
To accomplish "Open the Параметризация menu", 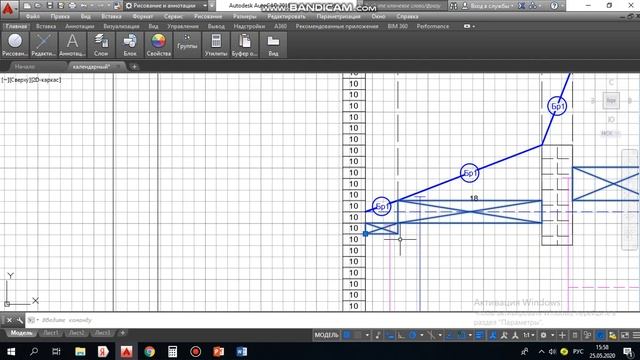I will pos(338,16).
